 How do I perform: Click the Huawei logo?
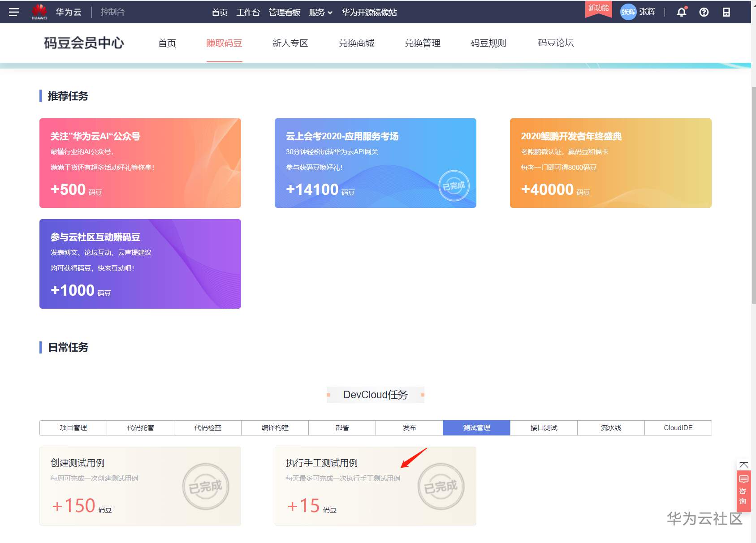tap(39, 12)
